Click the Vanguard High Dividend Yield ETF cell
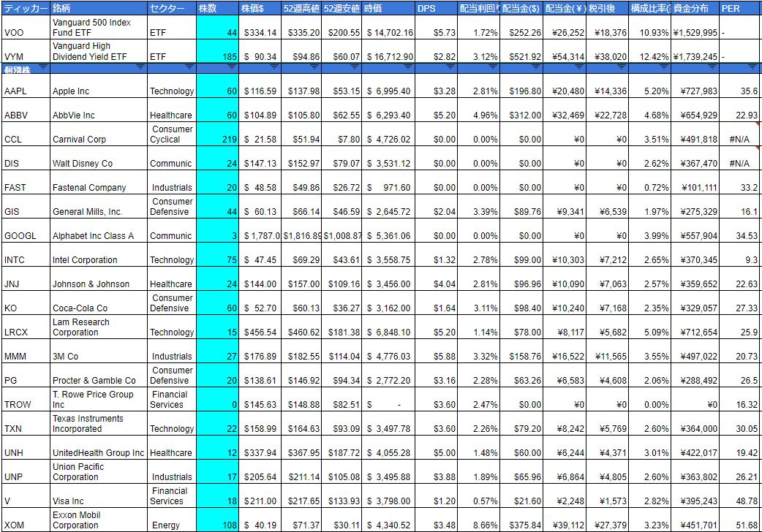 (99, 51)
